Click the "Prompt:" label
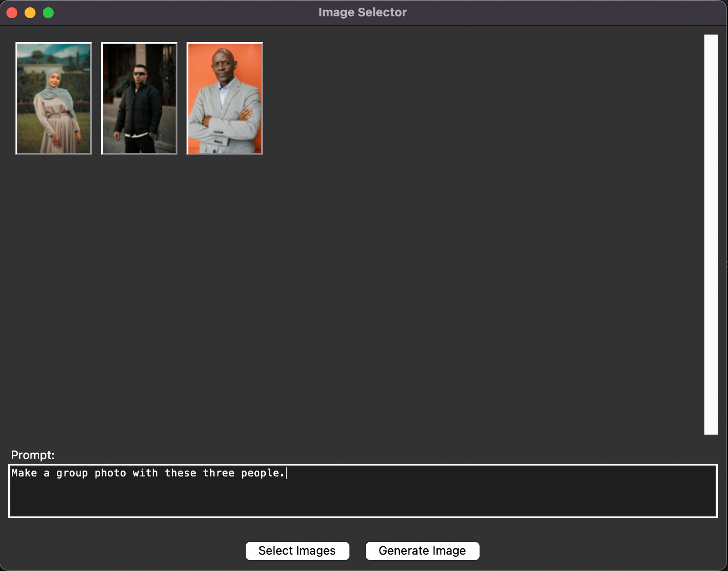The width and height of the screenshot is (728, 571). 33,455
